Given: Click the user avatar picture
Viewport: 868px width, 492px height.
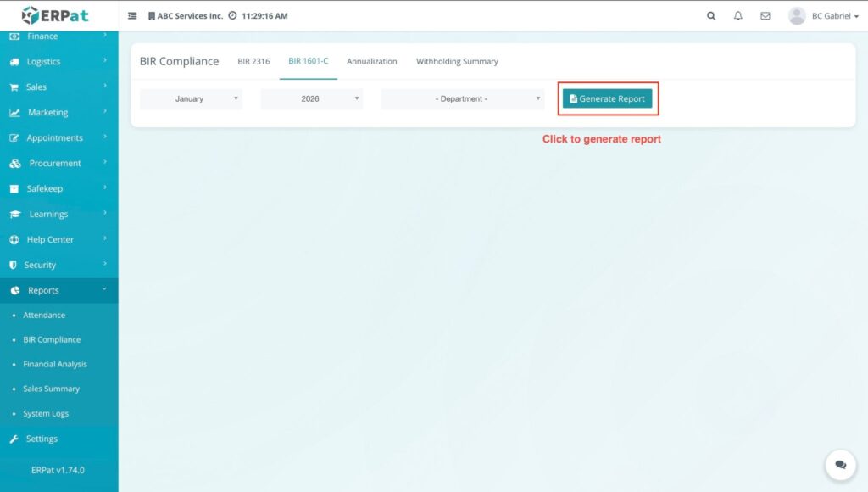Looking at the screenshot, I should coord(797,16).
